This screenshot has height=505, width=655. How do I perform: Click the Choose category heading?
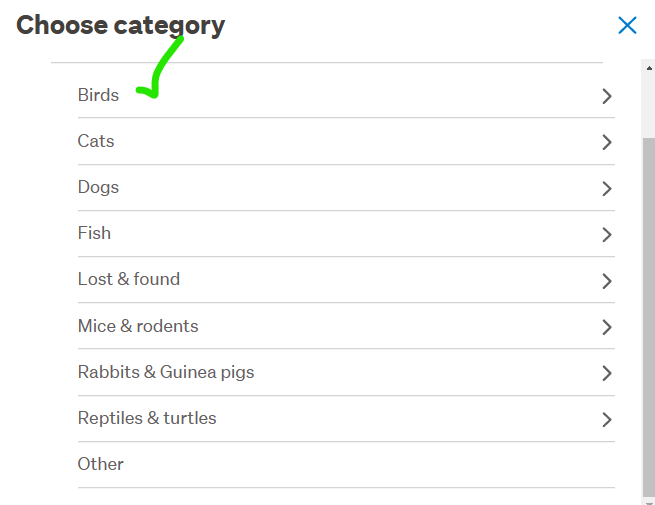[x=121, y=25]
